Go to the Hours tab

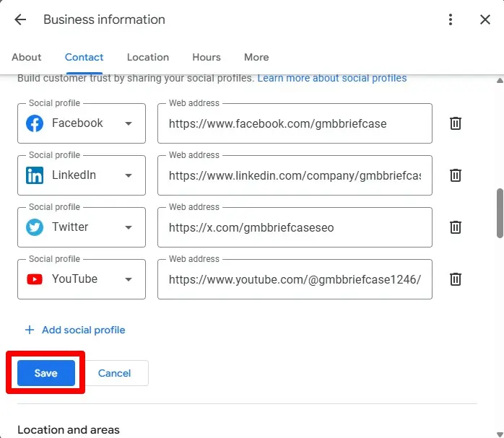pyautogui.click(x=206, y=57)
